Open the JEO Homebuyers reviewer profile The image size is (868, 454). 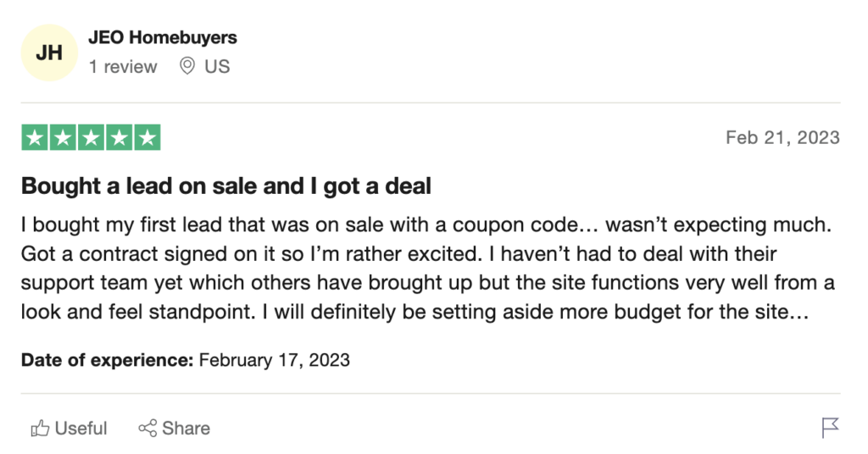point(163,37)
